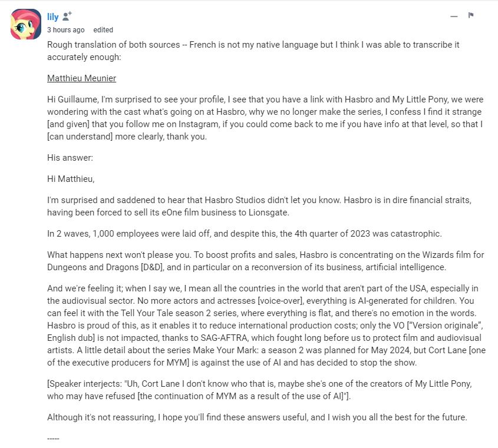Click the 'edited' label beside the timestamp
This screenshot has height=448, width=498.
(x=103, y=30)
